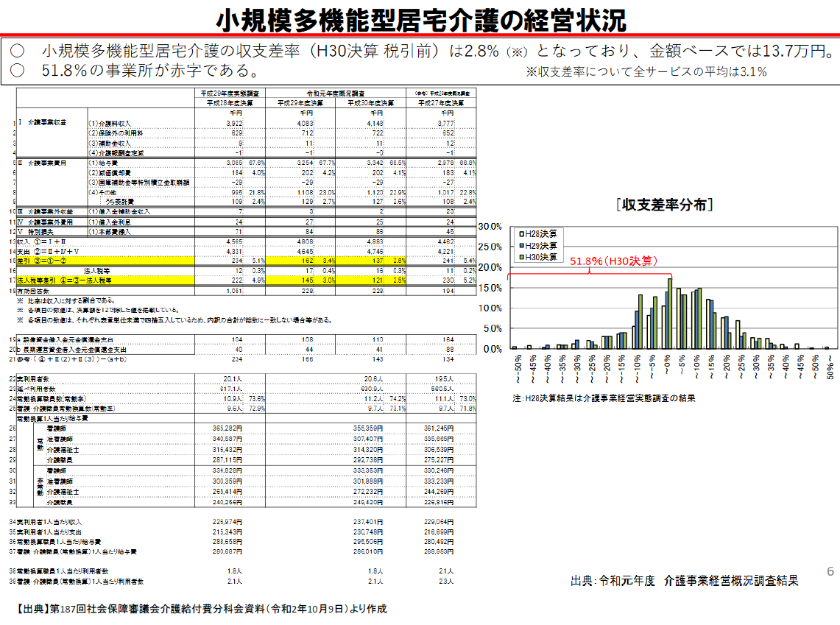
Task: Click row label 実利用者1人当たり収入
Action: coord(49,522)
